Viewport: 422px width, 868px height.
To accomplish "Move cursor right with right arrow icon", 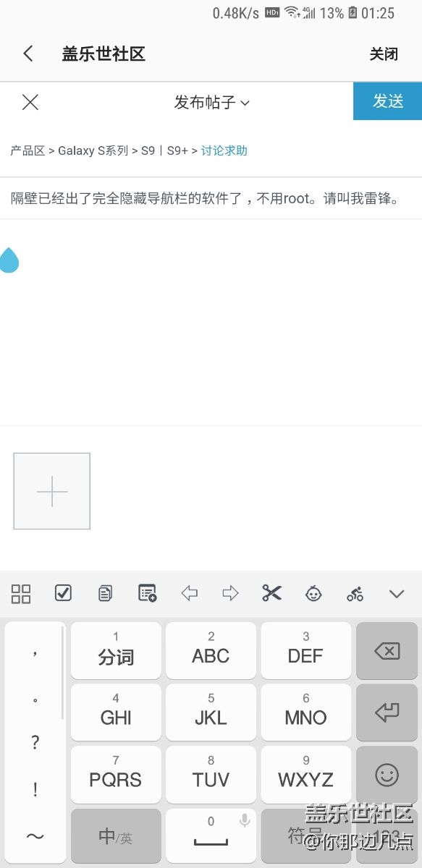I will [230, 594].
